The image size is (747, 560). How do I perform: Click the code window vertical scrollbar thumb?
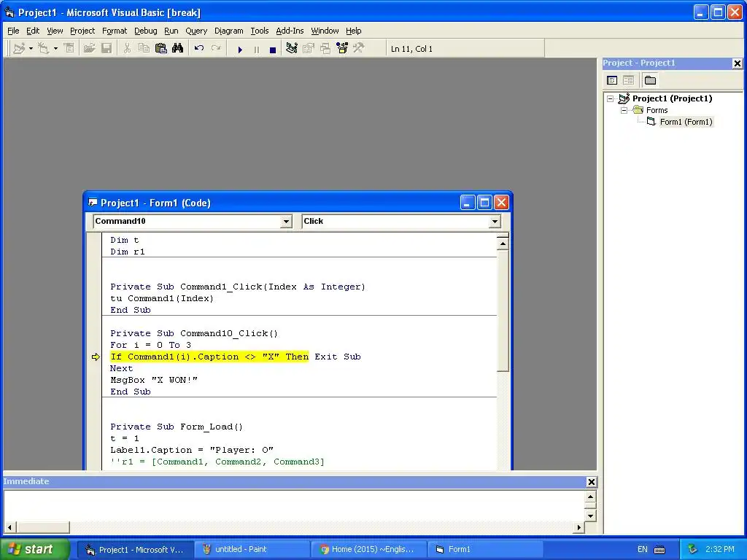503,311
